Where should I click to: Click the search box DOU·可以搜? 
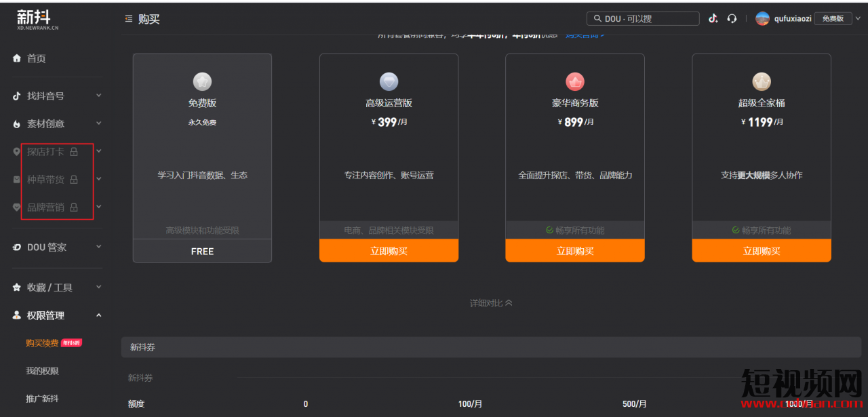643,19
